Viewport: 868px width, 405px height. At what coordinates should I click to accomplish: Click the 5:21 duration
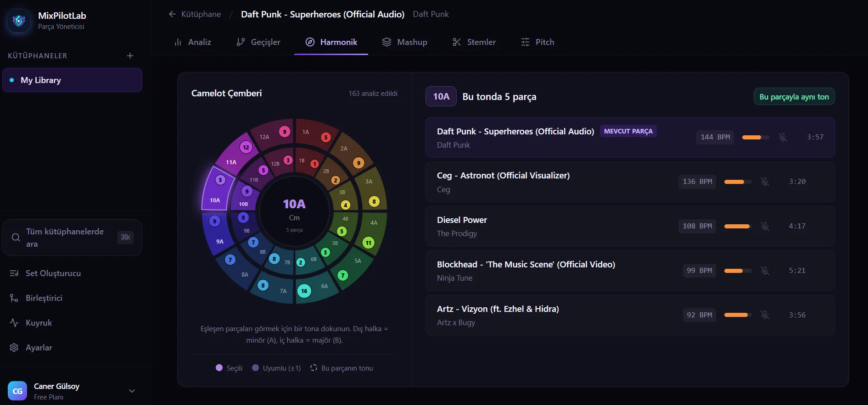(797, 271)
